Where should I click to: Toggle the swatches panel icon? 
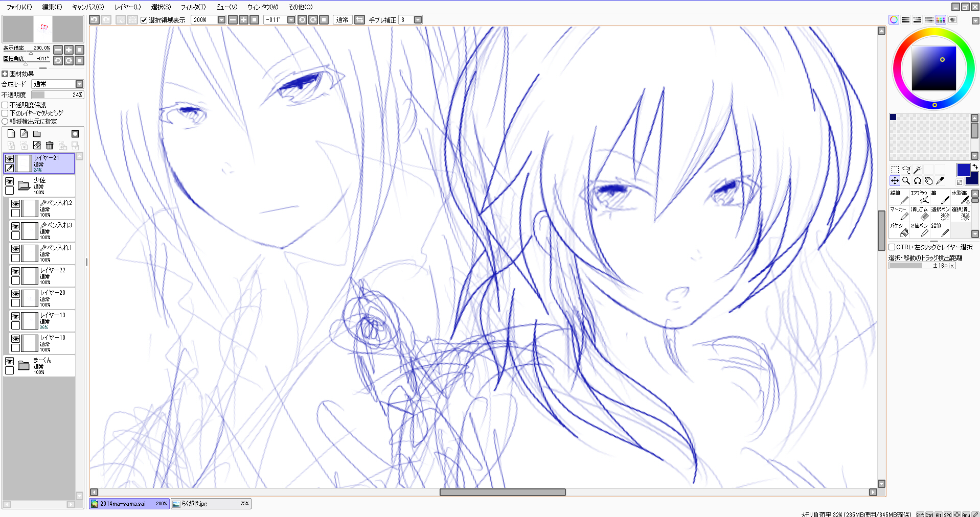coord(941,20)
